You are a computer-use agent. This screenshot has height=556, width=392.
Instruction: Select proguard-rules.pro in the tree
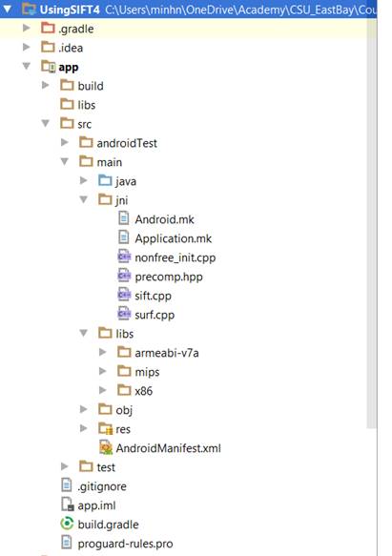click(125, 544)
